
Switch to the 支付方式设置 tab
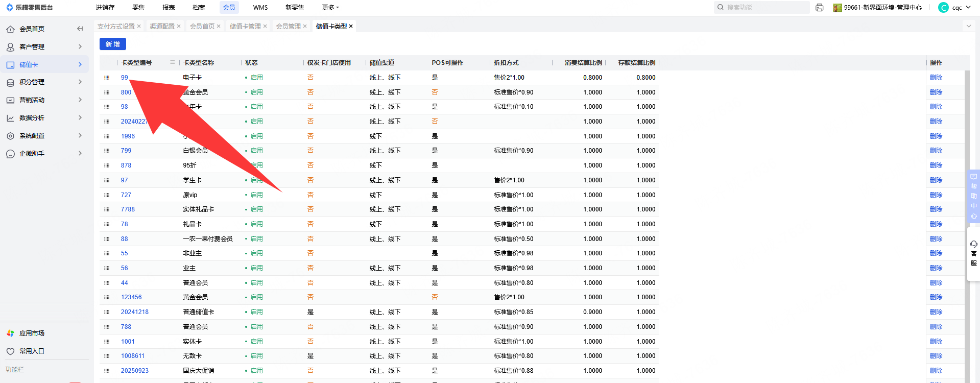[116, 26]
